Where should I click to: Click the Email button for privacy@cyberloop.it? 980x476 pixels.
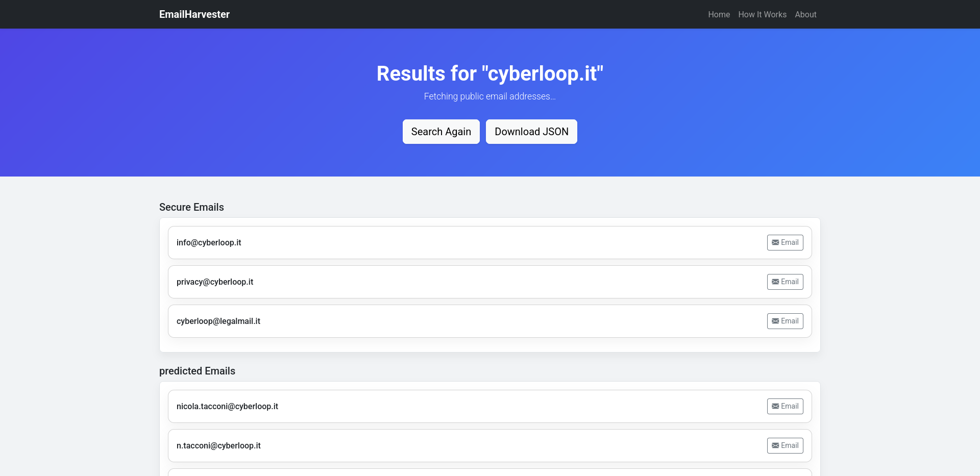click(x=785, y=282)
